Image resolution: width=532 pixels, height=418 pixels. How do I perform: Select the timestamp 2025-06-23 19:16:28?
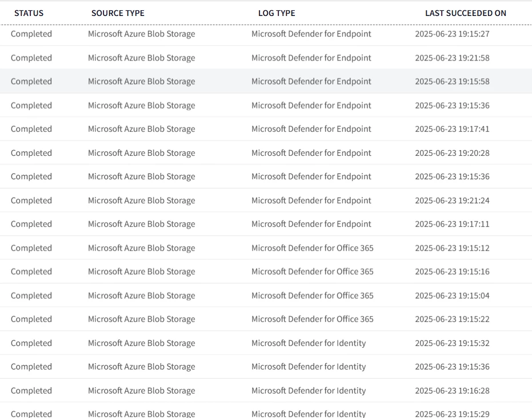tap(452, 391)
